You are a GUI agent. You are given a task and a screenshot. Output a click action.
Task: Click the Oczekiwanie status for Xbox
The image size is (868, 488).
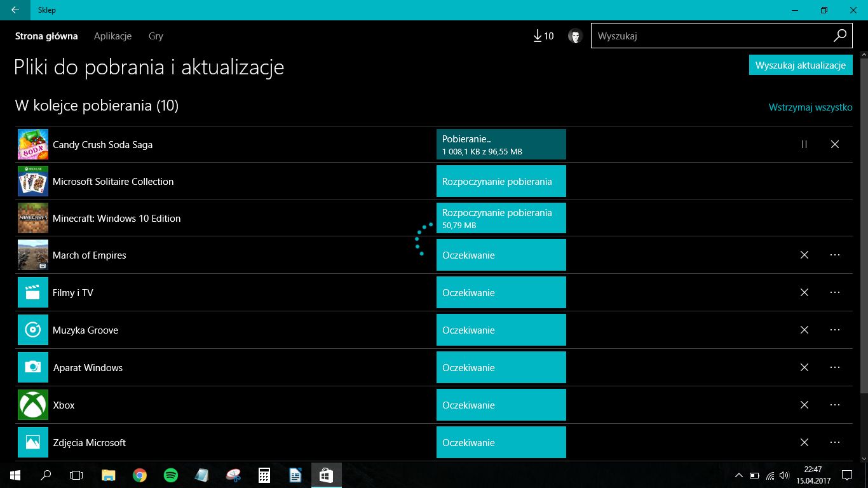pyautogui.click(x=501, y=405)
